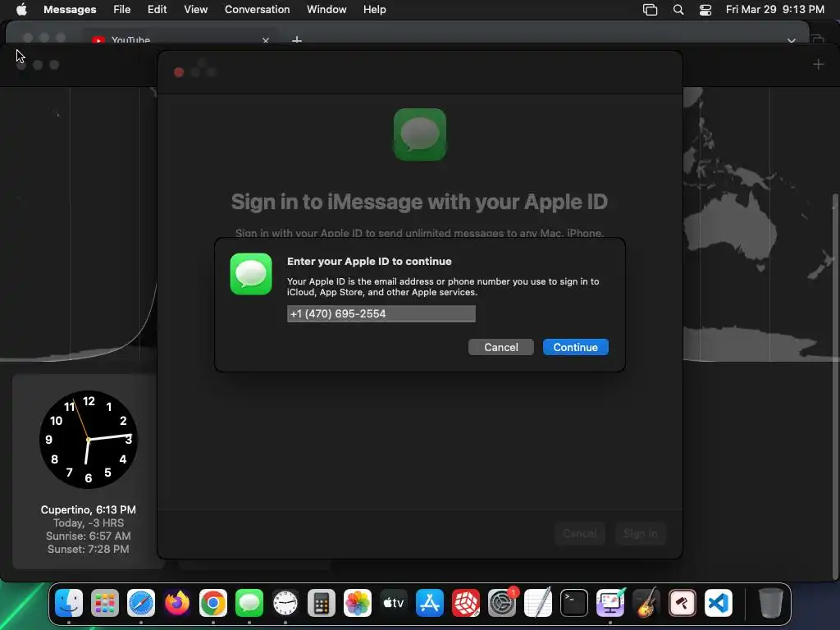Viewport: 840px width, 630px height.
Task: Focus the Apple ID phone number field
Action: tap(381, 314)
